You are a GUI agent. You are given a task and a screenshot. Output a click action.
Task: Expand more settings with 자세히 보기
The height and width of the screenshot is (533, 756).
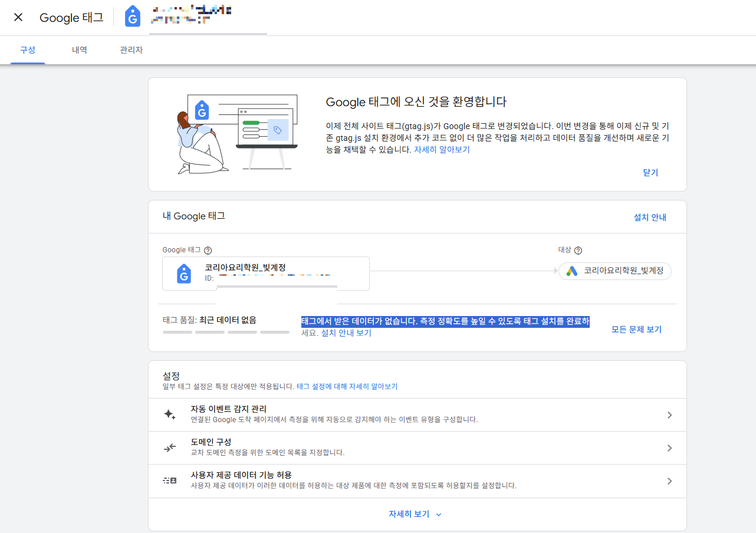coord(415,514)
